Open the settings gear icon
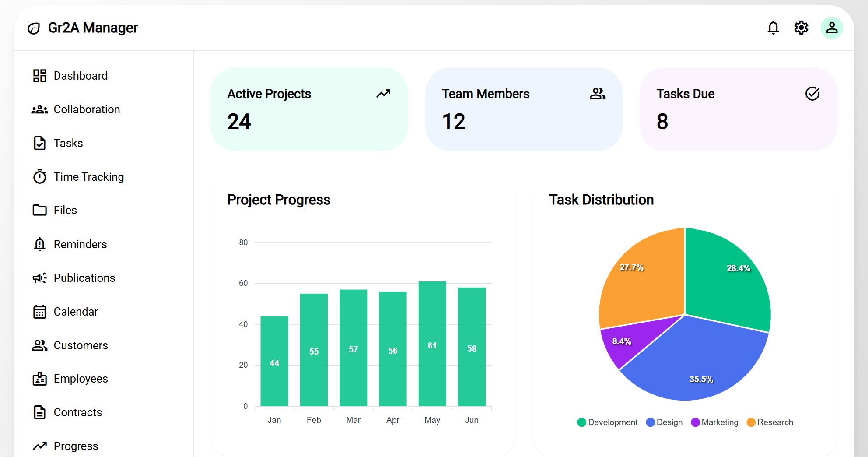 (801, 28)
